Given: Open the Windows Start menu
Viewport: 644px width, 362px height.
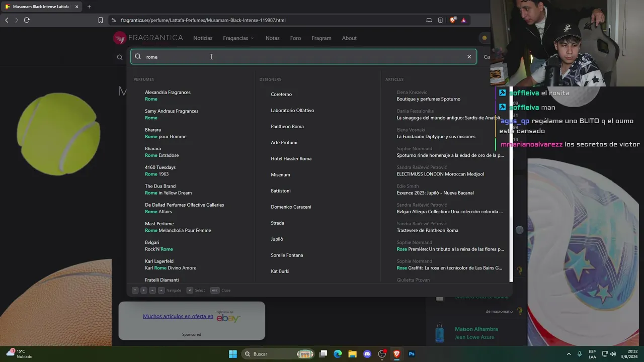Looking at the screenshot, I should [x=233, y=354].
